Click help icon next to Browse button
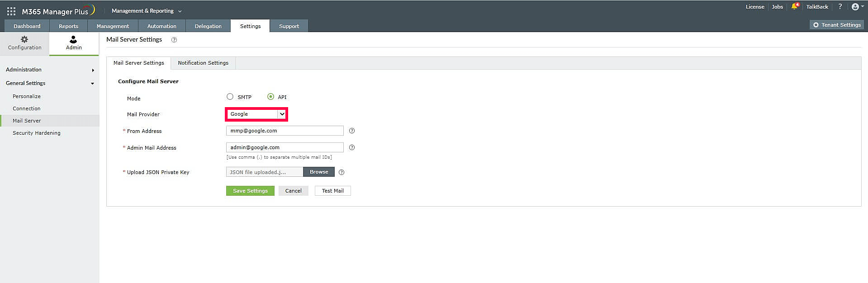 click(342, 172)
